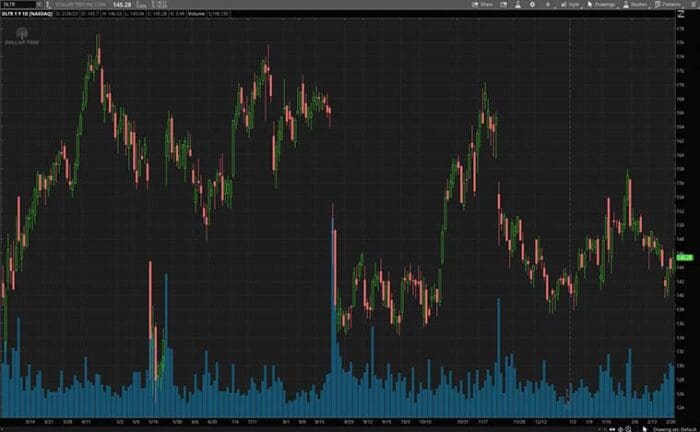Select the pointer cursor icon in the bottom bar
Screen dimensions: 700x432
point(645,429)
